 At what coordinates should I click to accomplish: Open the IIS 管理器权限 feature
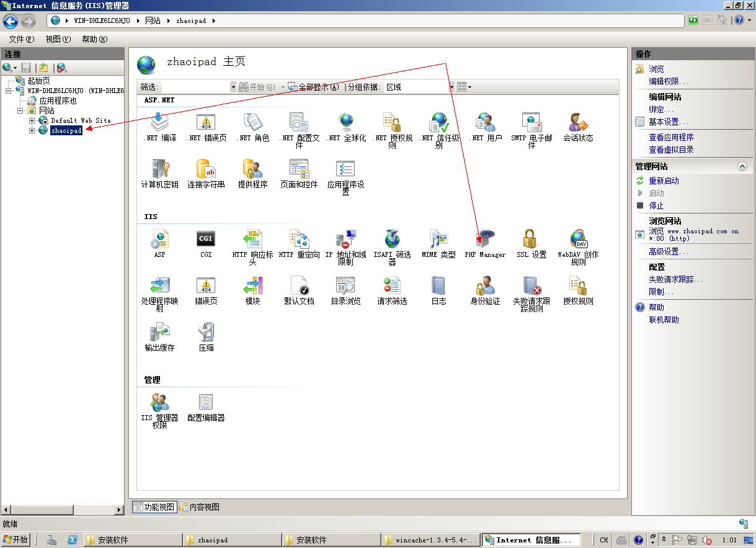(x=159, y=410)
